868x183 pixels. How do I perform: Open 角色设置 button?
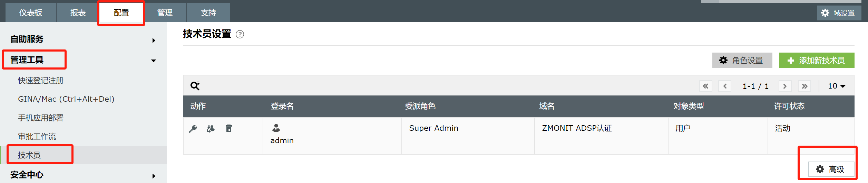(742, 61)
